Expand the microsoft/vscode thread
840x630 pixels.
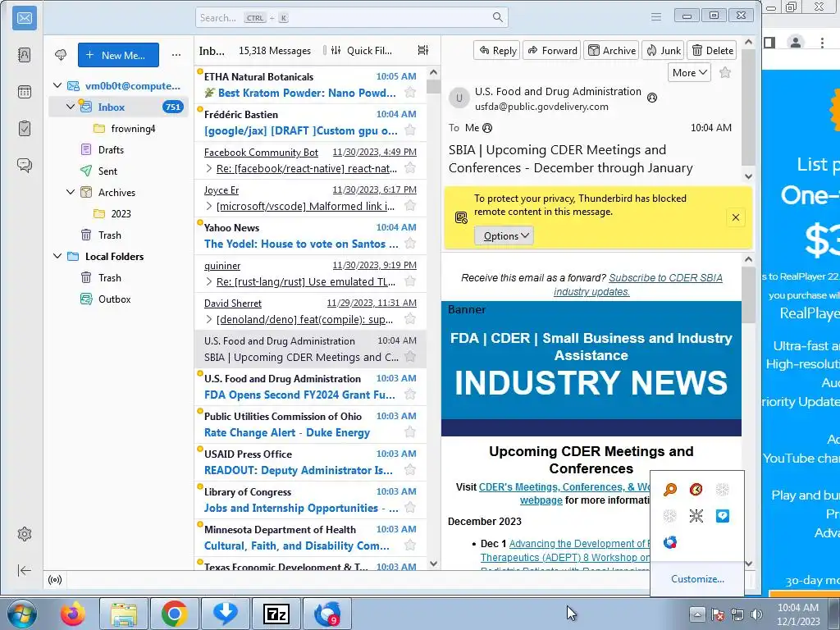pos(209,206)
